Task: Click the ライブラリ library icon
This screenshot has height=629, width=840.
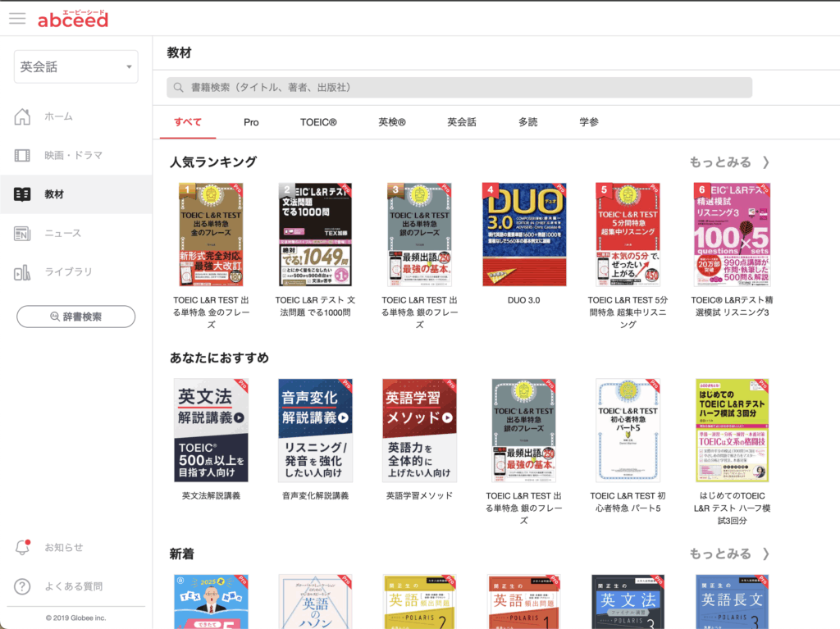Action: (22, 272)
